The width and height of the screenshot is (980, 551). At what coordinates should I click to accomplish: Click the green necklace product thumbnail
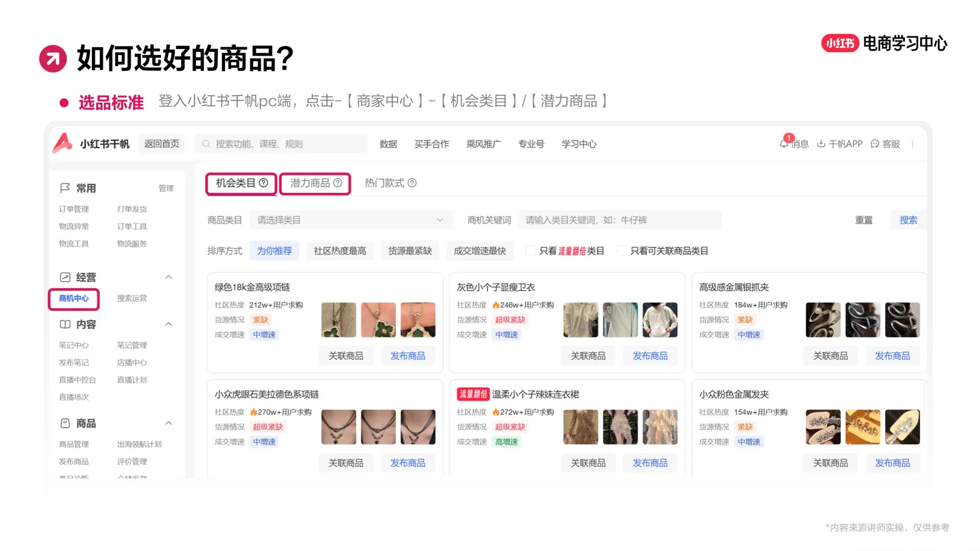(x=338, y=320)
